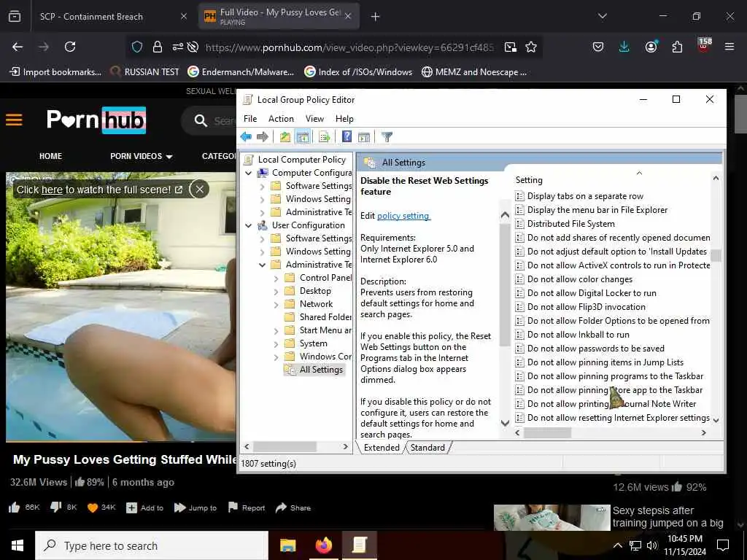Bookmark the page with the star icon
This screenshot has width=747, height=560.
[x=531, y=47]
